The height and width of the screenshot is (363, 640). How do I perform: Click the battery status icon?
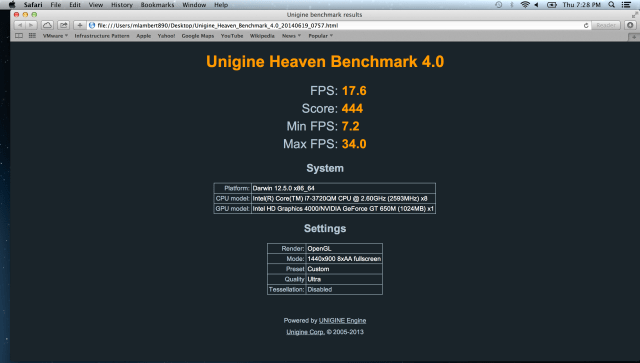[x=552, y=5]
